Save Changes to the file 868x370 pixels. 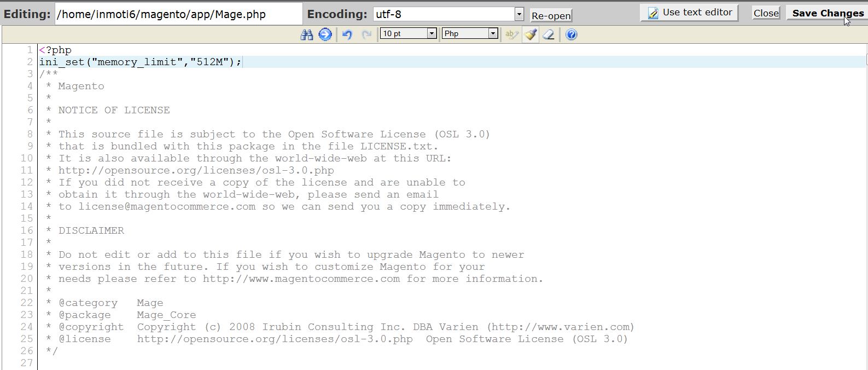click(828, 13)
